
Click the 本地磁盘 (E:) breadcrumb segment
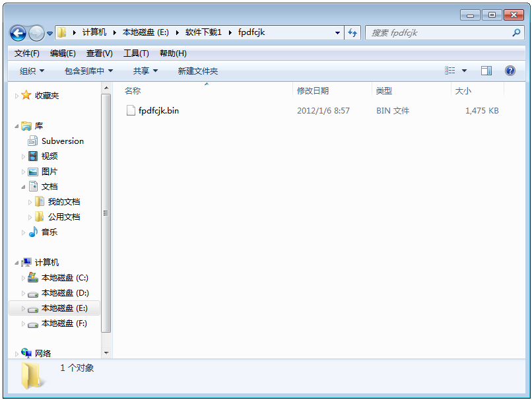pyautogui.click(x=146, y=32)
